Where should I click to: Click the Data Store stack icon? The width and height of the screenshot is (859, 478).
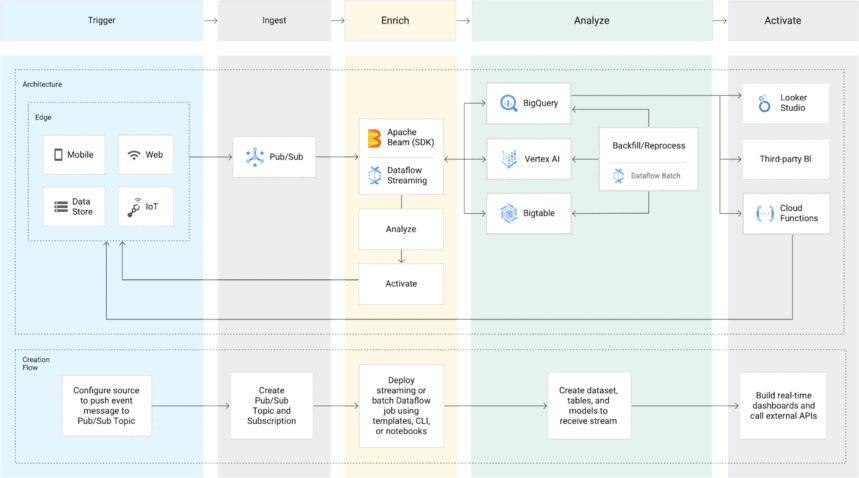point(61,207)
